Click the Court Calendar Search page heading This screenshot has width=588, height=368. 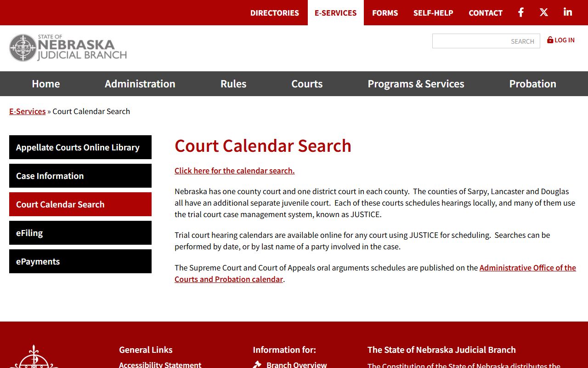263,146
